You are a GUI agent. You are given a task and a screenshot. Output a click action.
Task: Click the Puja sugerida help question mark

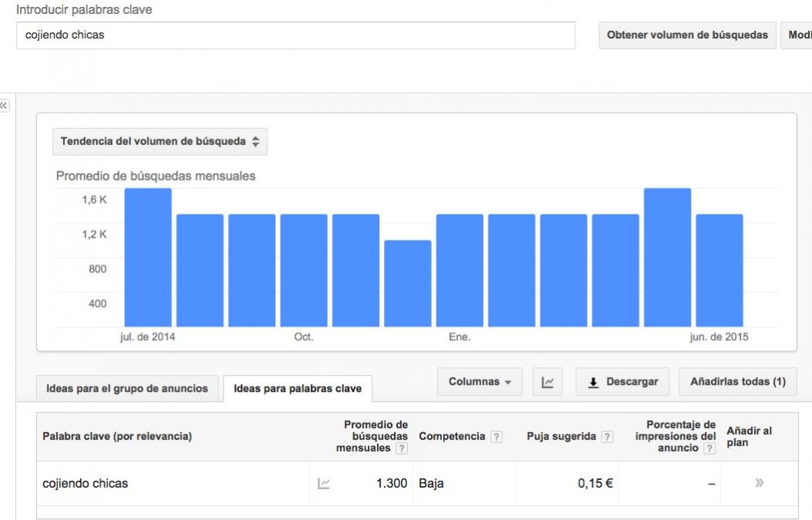pos(608,437)
